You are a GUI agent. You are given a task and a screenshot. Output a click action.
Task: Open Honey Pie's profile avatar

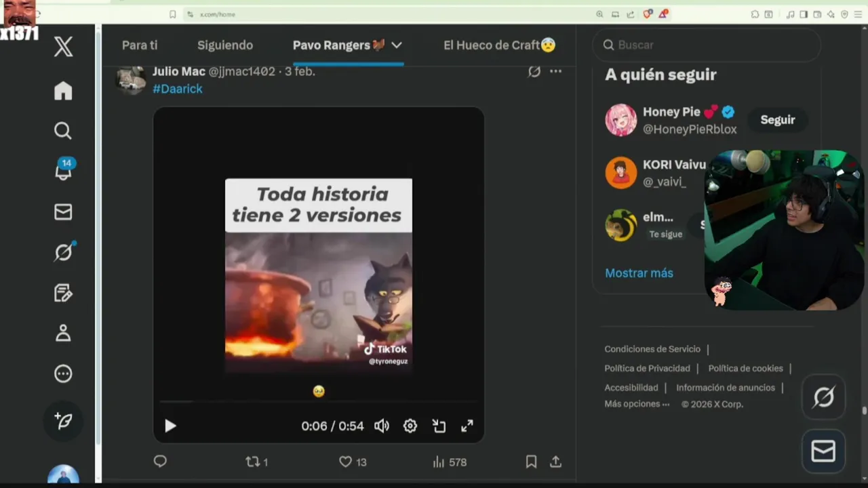(x=621, y=120)
